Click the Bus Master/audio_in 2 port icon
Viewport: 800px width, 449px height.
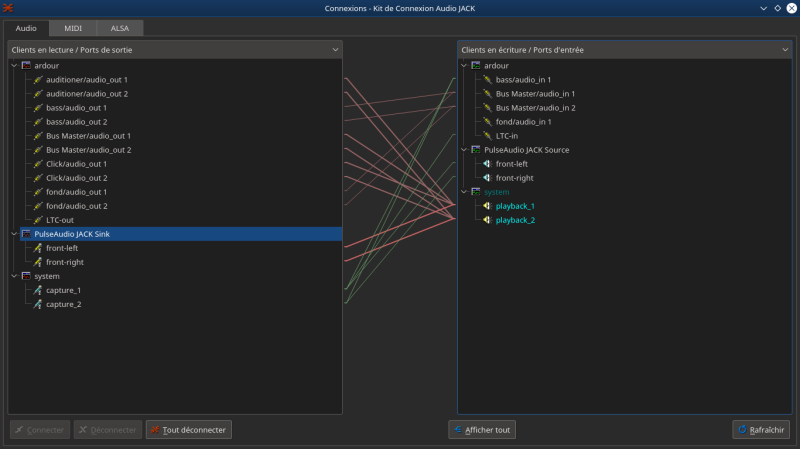pos(487,108)
